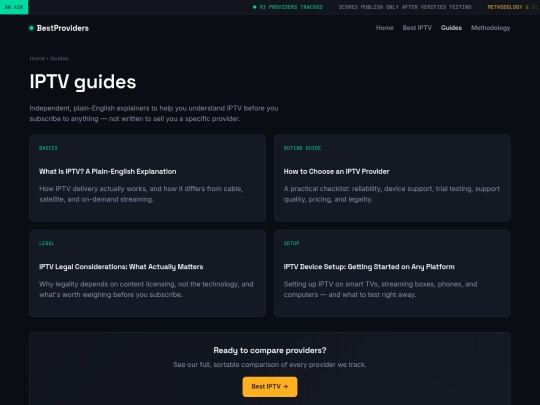The height and width of the screenshot is (405, 540).
Task: Click the Home breadcrumb link
Action: tap(37, 59)
